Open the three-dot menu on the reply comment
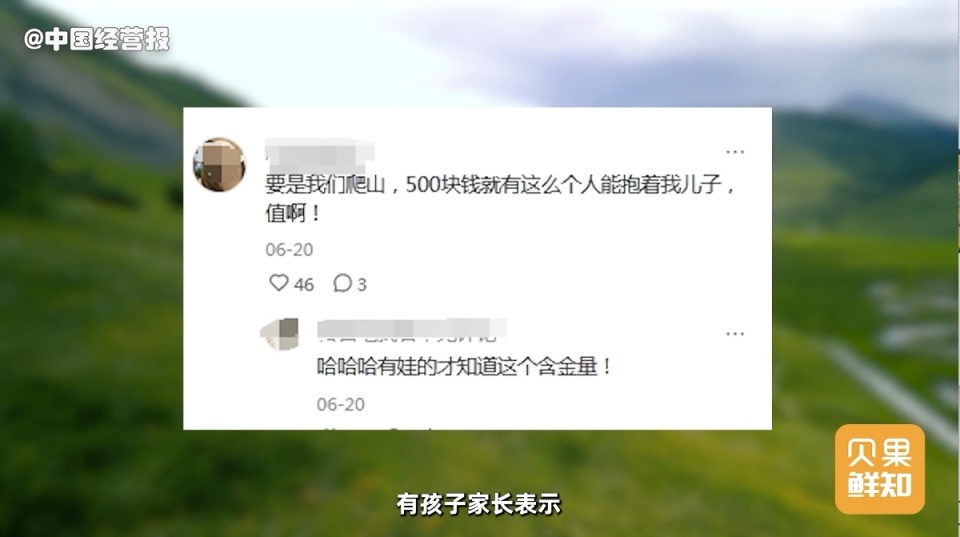 tap(735, 334)
